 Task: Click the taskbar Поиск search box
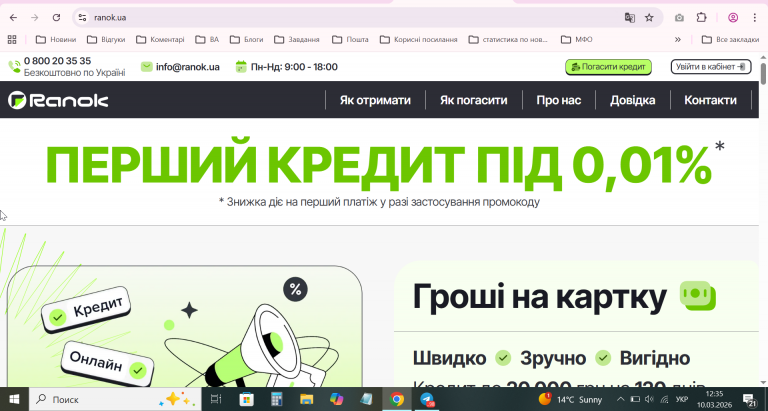coord(115,399)
